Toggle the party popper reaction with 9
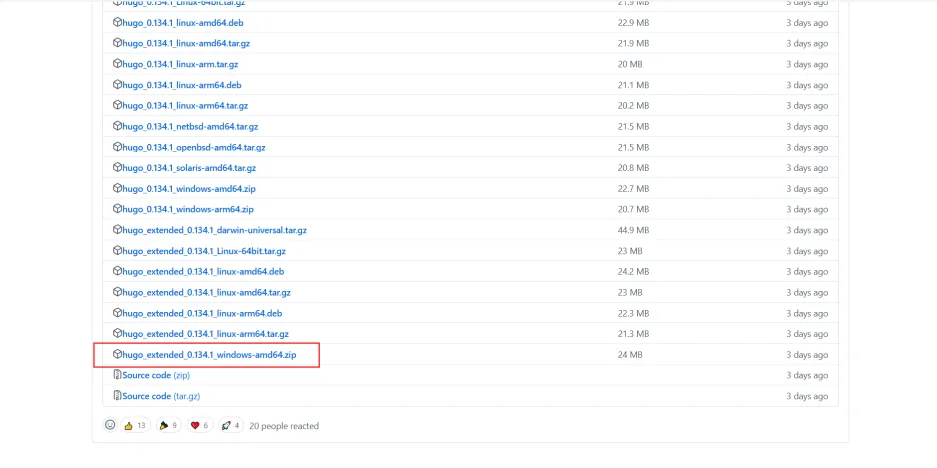Viewport: 937px width, 468px height. [x=169, y=426]
